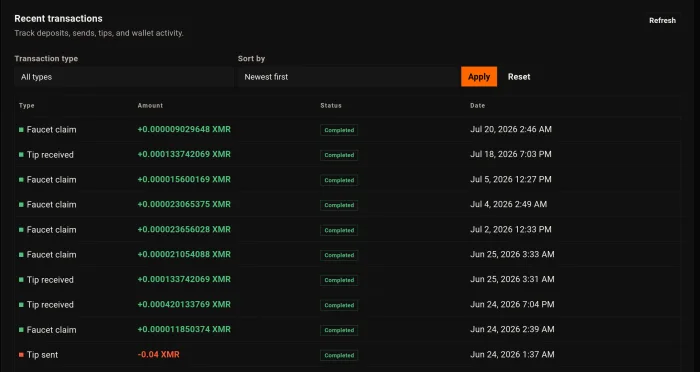Image resolution: width=700 pixels, height=372 pixels.
Task: Click 'Faucet claim' label on Jul 2 row
Action: (51, 230)
